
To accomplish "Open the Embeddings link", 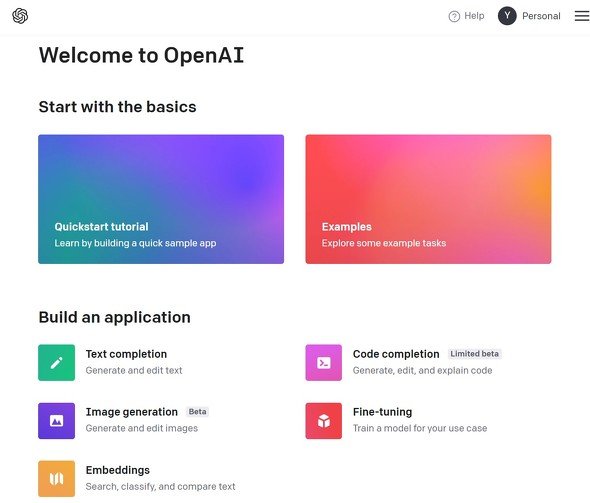I will coord(118,470).
